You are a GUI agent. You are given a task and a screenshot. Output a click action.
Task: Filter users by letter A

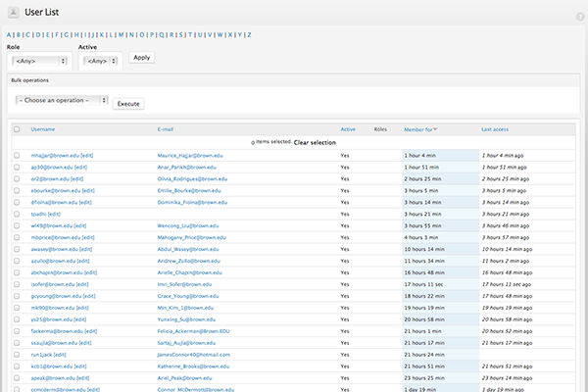tap(9, 35)
